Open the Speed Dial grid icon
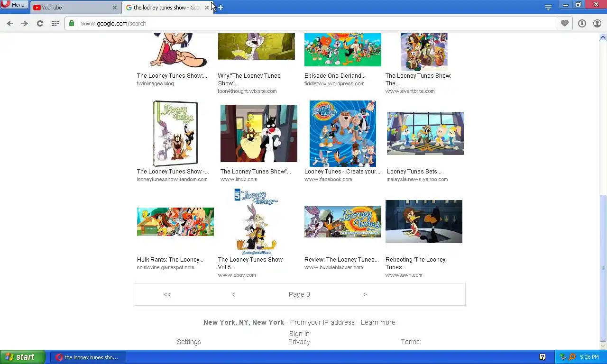Image resolution: width=607 pixels, height=364 pixels. [55, 23]
